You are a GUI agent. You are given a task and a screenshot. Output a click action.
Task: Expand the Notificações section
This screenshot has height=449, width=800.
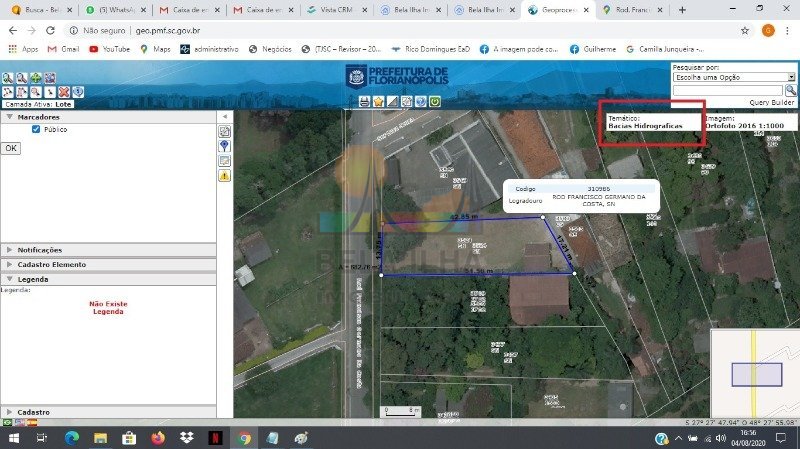(108, 250)
